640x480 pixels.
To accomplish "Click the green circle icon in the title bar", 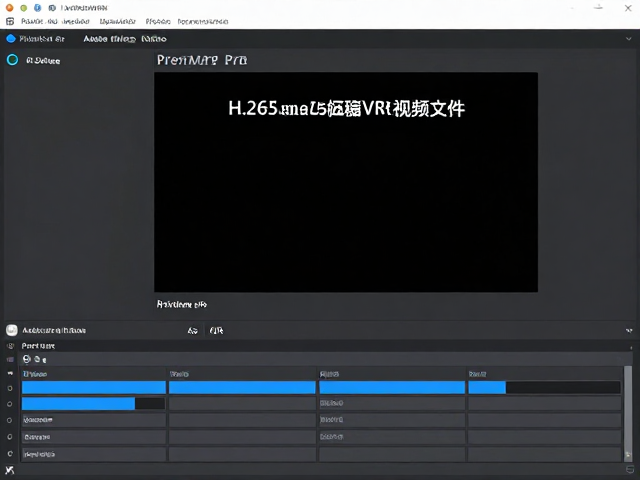I will [x=24, y=8].
